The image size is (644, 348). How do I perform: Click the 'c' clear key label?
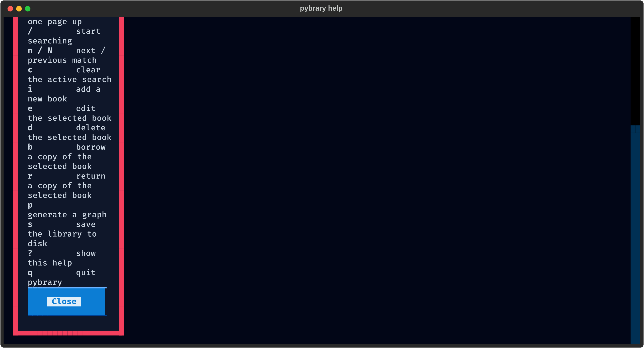(x=30, y=70)
